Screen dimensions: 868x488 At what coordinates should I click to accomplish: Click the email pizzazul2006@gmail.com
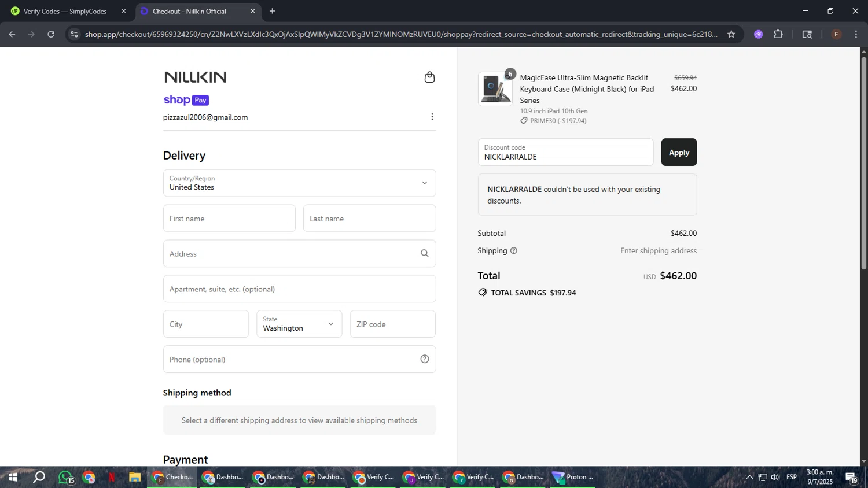[x=205, y=117]
